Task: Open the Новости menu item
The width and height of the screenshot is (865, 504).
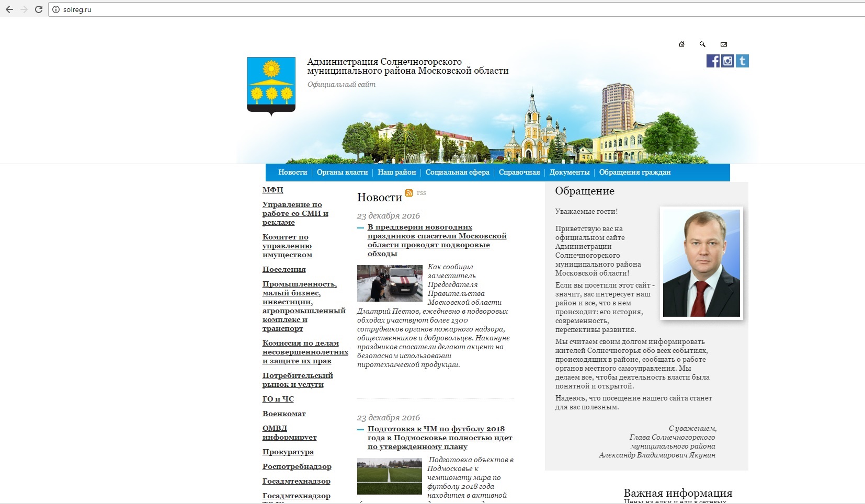Action: pos(292,172)
